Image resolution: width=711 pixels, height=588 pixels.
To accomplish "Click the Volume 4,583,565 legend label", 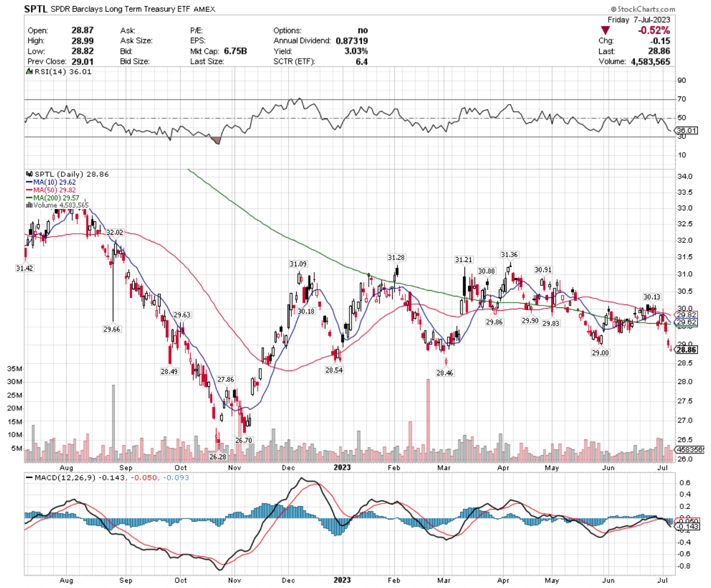I will pyautogui.click(x=61, y=205).
